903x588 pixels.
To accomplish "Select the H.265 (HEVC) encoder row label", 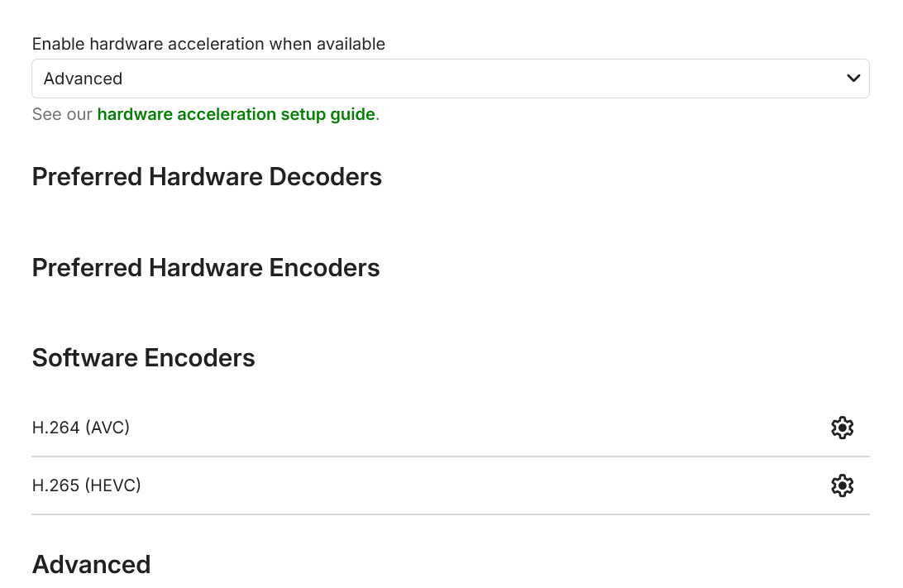I will pyautogui.click(x=86, y=485).
